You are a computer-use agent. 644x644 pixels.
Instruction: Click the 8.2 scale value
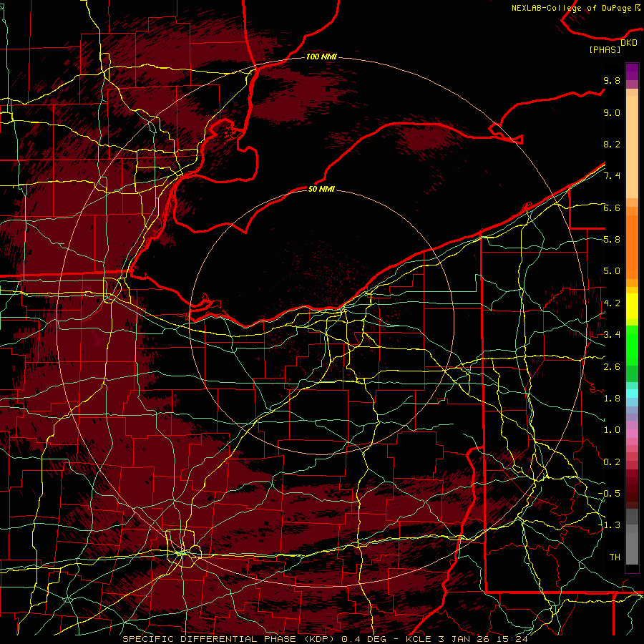(x=612, y=144)
